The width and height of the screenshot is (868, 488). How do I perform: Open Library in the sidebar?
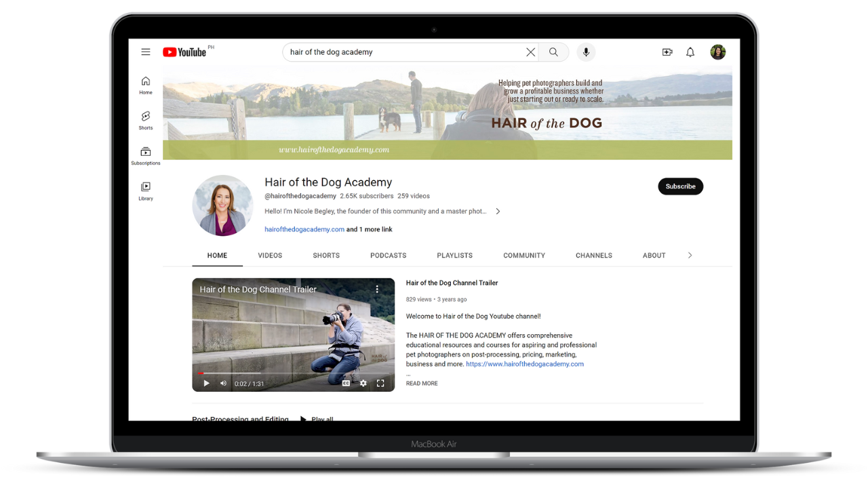146,191
